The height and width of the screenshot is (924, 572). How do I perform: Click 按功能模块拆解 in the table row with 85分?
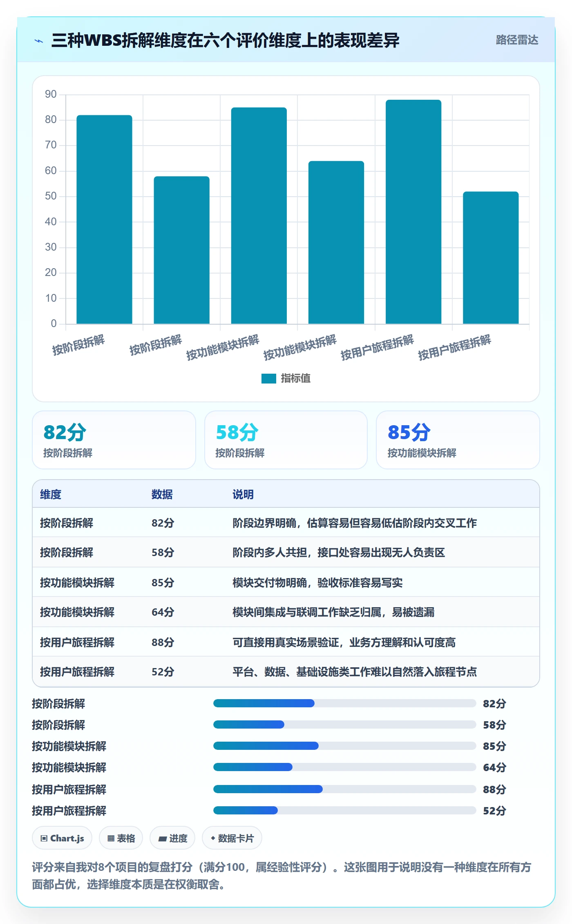pyautogui.click(x=77, y=583)
